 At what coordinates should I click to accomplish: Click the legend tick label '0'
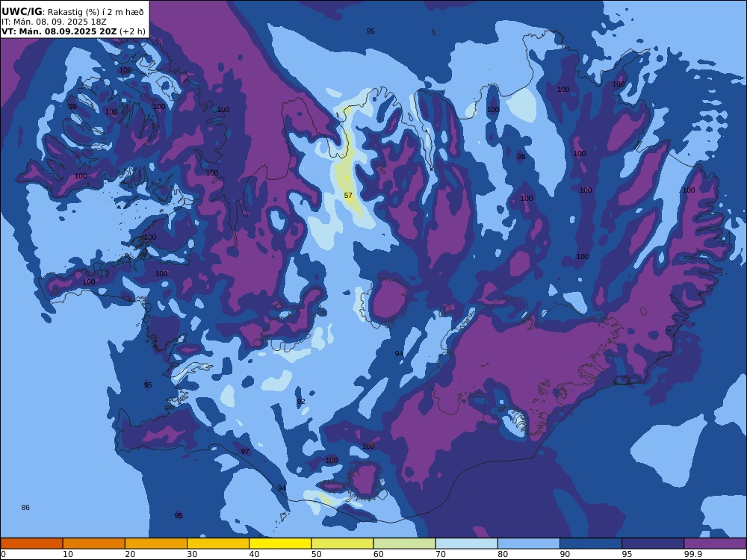3,554
